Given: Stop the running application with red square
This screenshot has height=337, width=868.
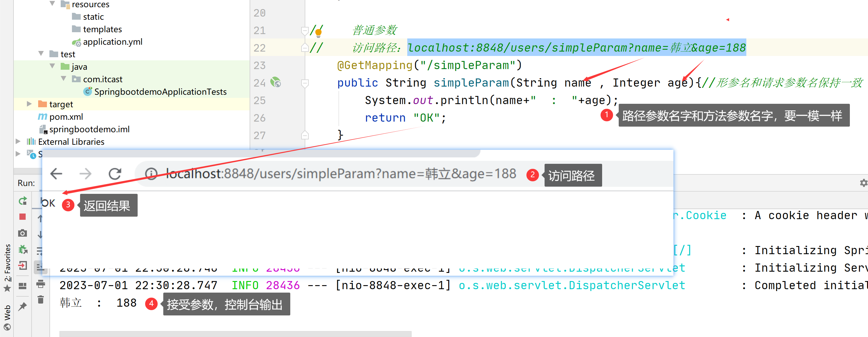Looking at the screenshot, I should coord(23,217).
